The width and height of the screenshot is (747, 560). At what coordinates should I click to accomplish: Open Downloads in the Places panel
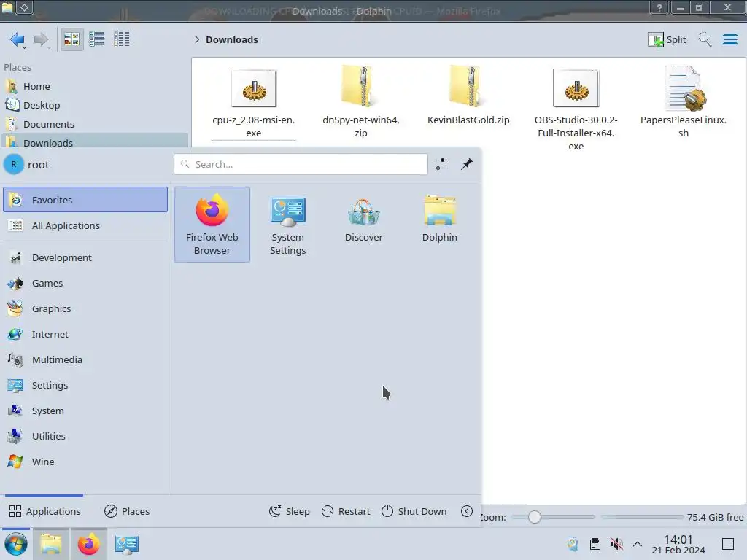click(x=94, y=142)
